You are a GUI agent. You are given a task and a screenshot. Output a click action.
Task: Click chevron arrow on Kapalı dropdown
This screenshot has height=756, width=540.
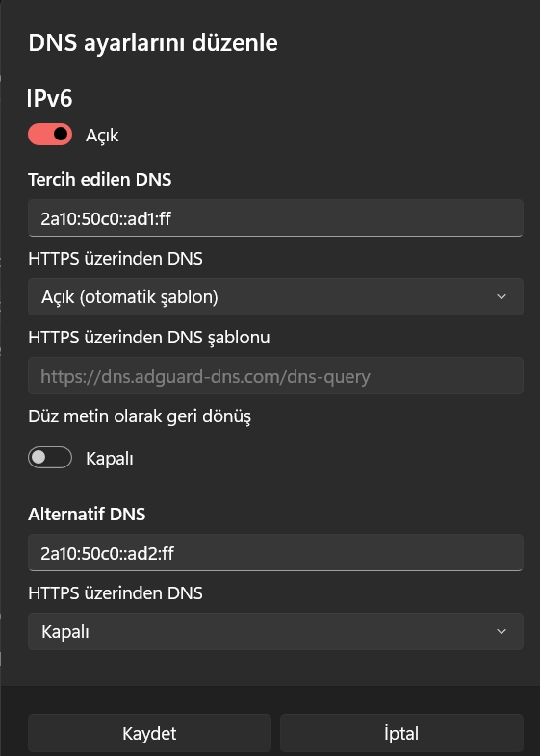point(501,631)
